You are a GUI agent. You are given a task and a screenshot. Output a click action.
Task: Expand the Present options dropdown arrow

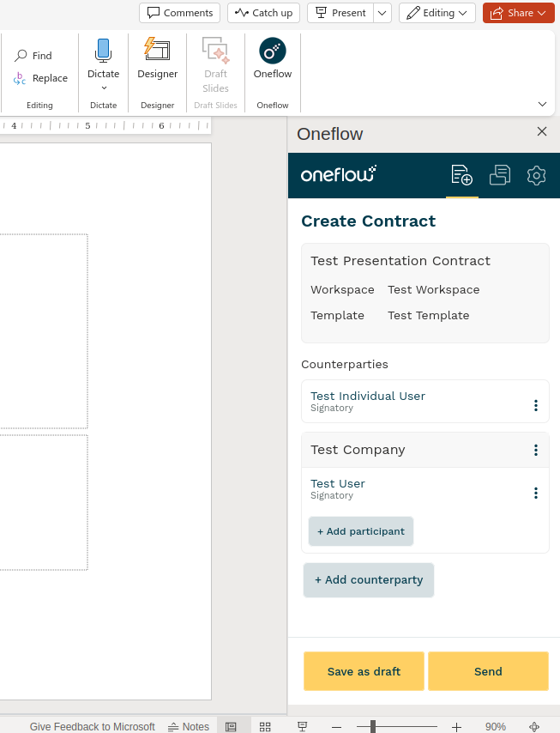(382, 13)
